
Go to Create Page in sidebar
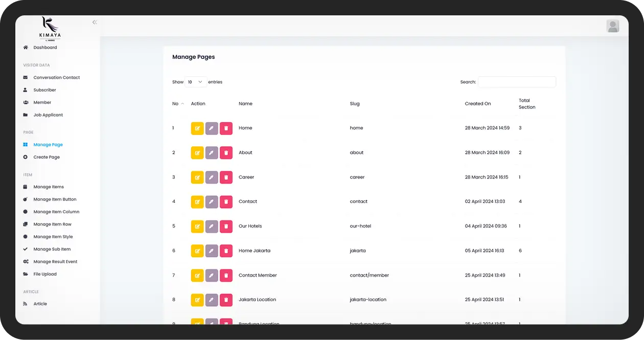tap(47, 157)
